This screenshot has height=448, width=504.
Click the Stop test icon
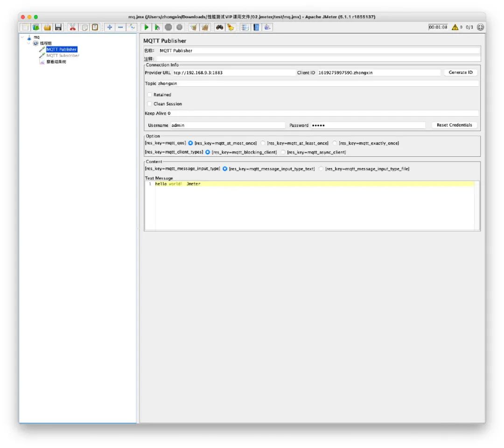[x=168, y=28]
